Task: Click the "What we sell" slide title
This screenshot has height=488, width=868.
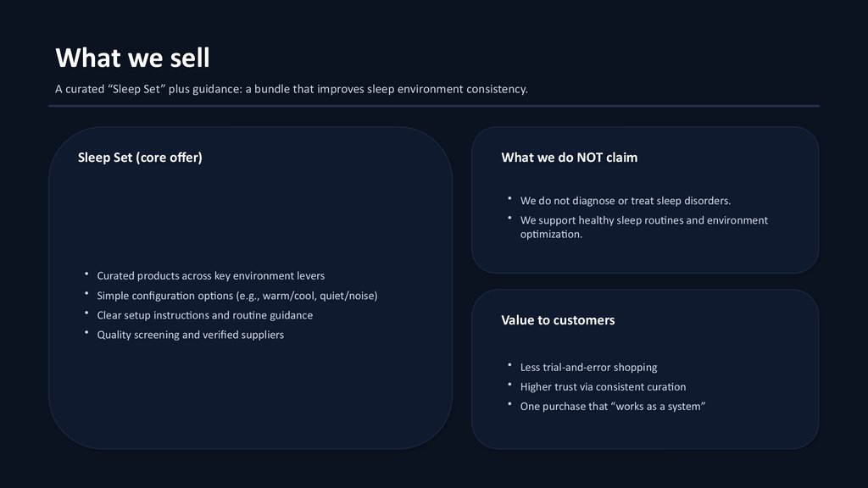Action: pos(132,58)
